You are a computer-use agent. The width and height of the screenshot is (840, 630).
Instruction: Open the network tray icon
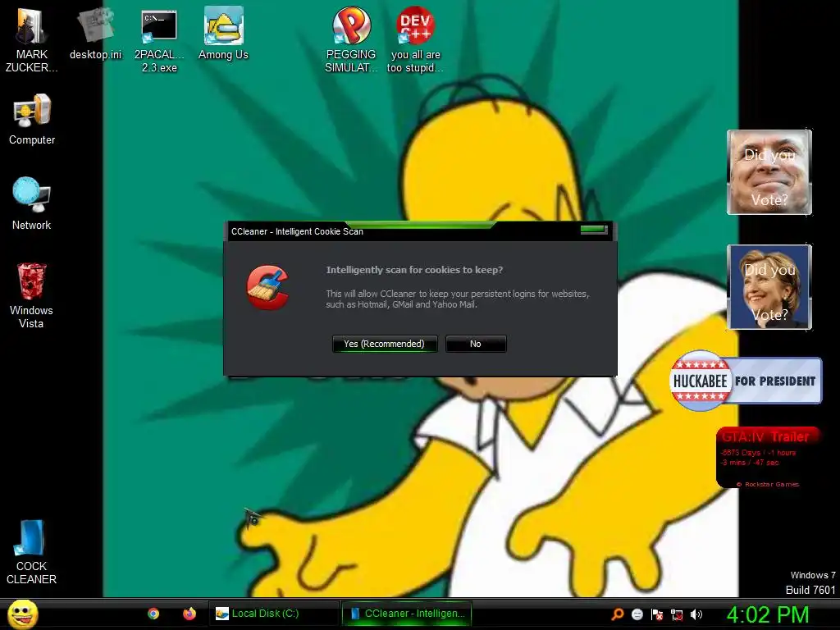pyautogui.click(x=677, y=614)
